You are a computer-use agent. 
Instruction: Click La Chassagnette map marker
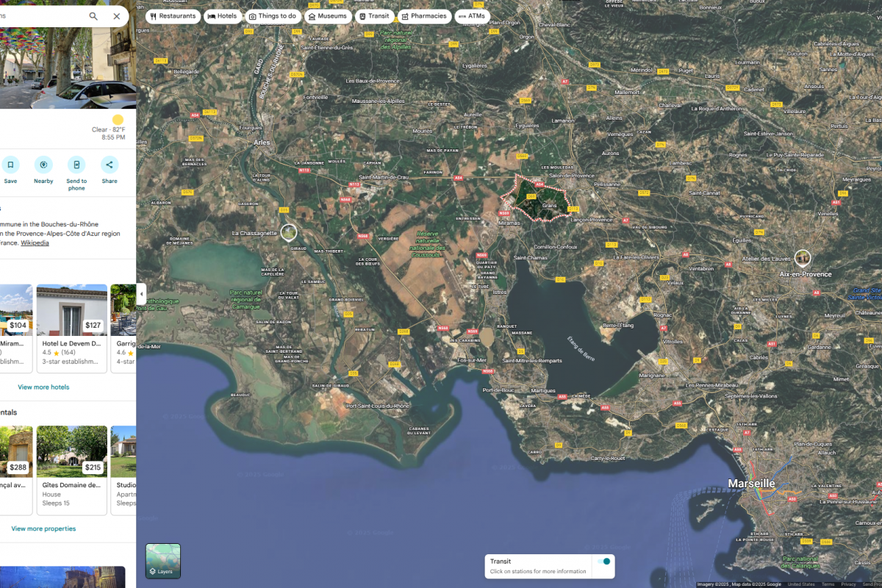pos(289,232)
